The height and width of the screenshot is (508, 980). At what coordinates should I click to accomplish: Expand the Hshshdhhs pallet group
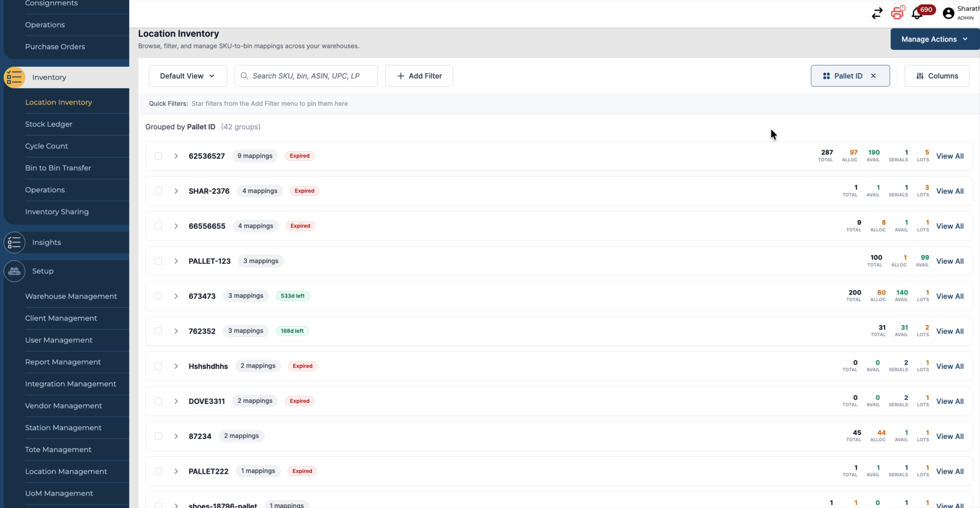coord(176,366)
